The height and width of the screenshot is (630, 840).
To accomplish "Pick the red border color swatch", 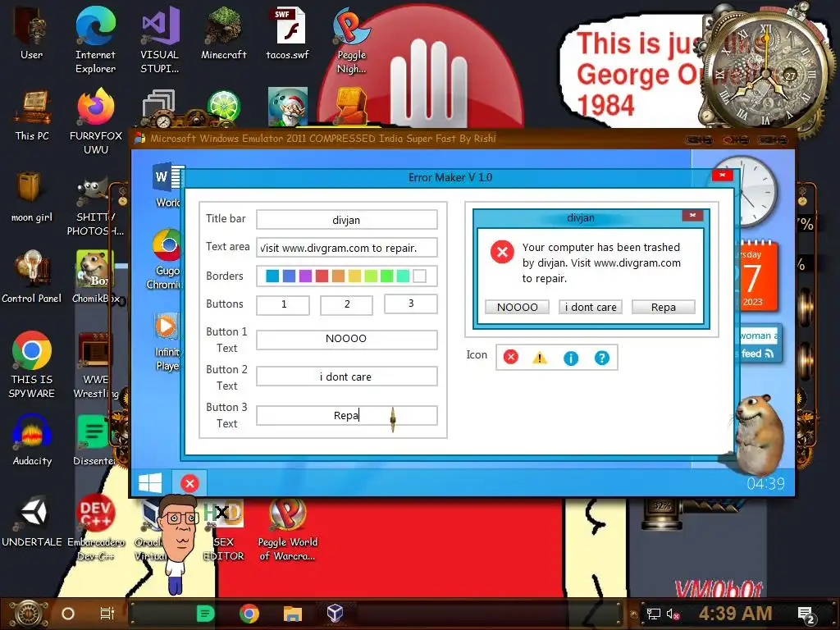I will coord(322,276).
